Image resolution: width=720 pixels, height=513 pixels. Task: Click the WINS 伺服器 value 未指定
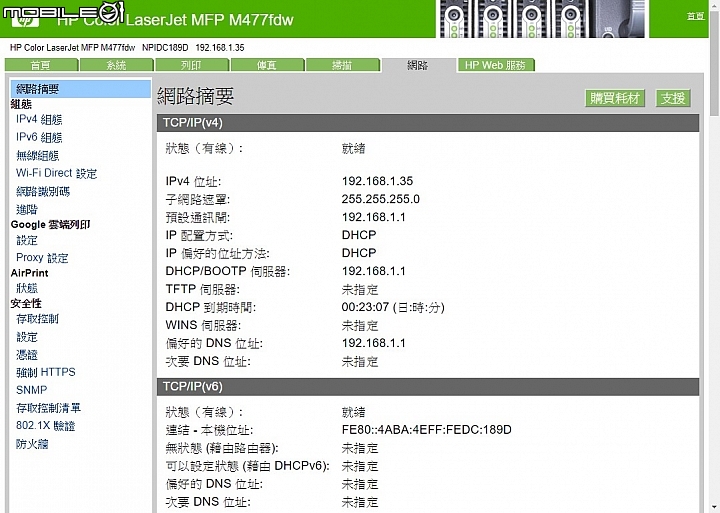pyautogui.click(x=360, y=326)
